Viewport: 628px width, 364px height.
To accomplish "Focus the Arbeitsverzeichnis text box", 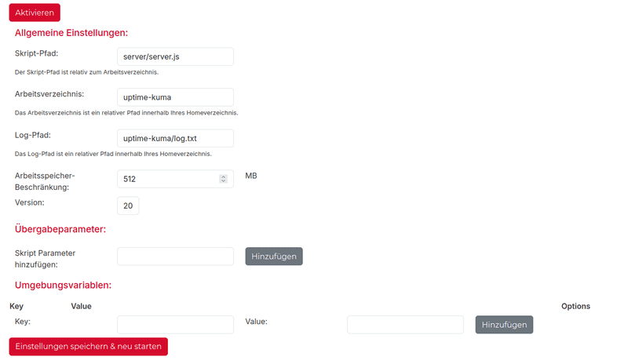I will click(175, 97).
